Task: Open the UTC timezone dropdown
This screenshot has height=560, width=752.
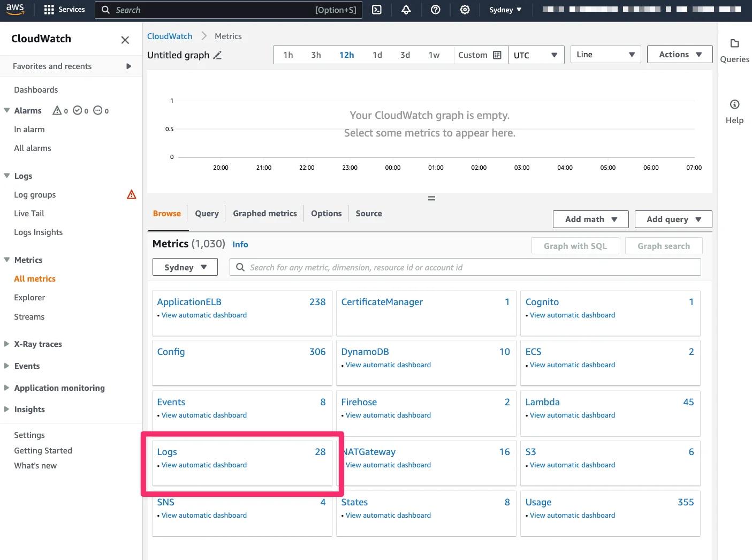Action: click(x=536, y=55)
